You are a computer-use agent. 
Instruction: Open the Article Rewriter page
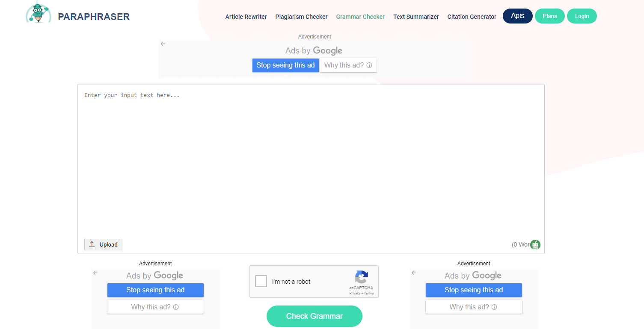pos(246,17)
